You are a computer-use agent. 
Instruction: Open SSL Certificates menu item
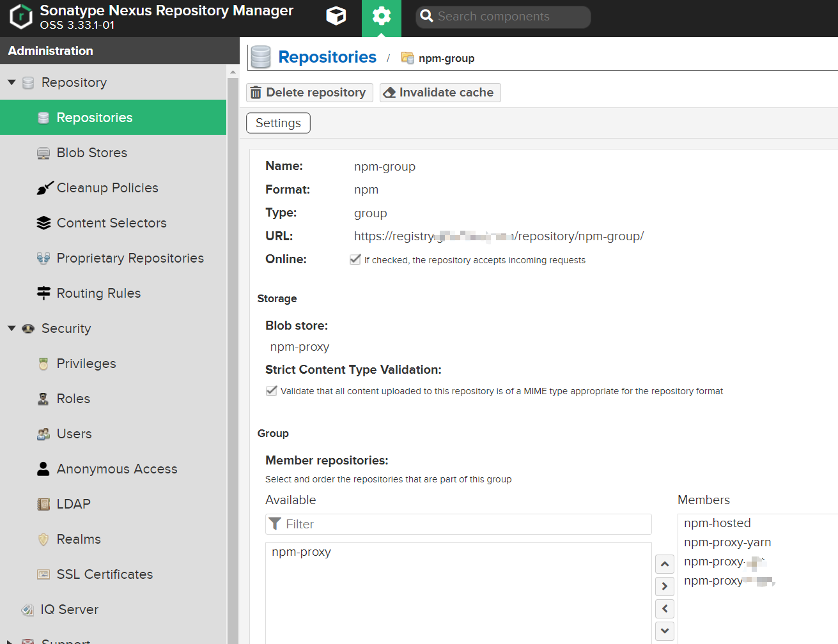(113, 574)
